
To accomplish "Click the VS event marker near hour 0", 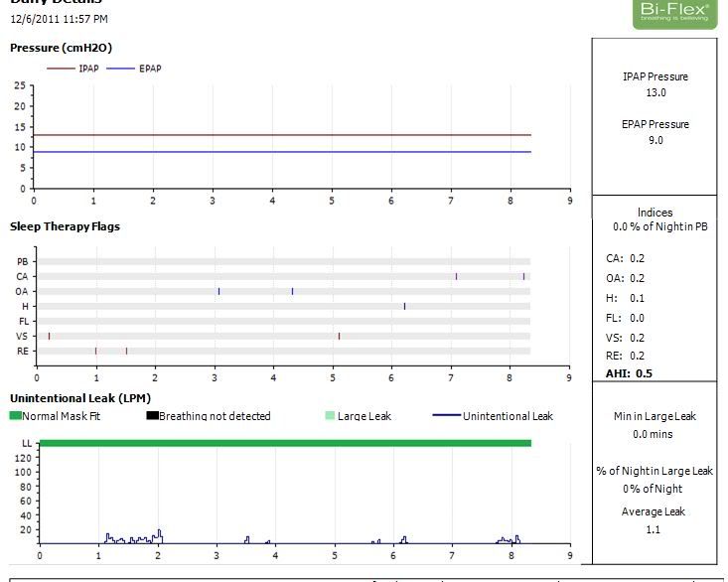I will tap(50, 336).
